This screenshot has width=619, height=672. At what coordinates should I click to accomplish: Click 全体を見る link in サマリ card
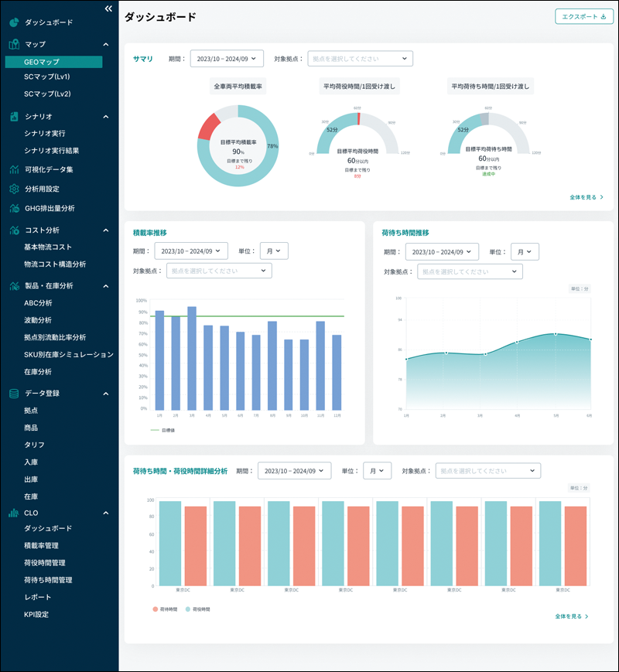tap(587, 197)
